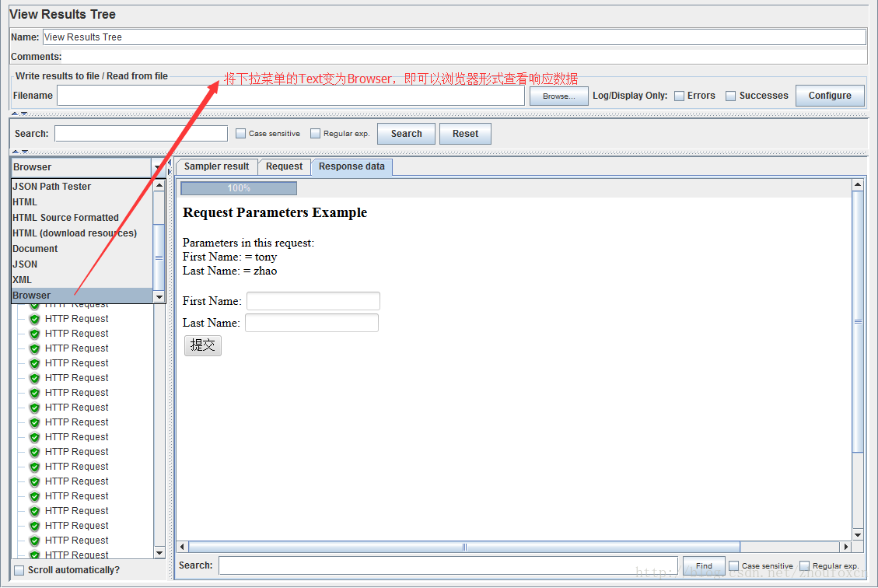
Task: Enable the Errors only checkbox
Action: pyautogui.click(x=679, y=96)
